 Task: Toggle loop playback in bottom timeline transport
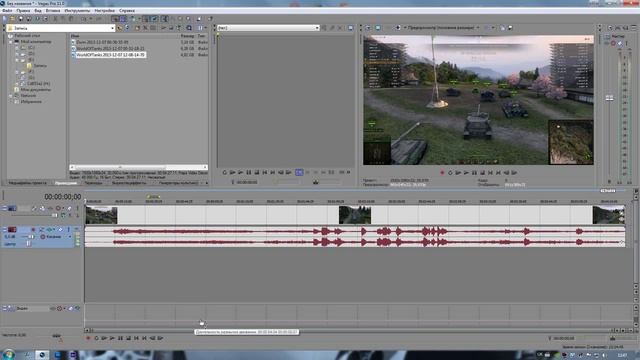pos(96,338)
